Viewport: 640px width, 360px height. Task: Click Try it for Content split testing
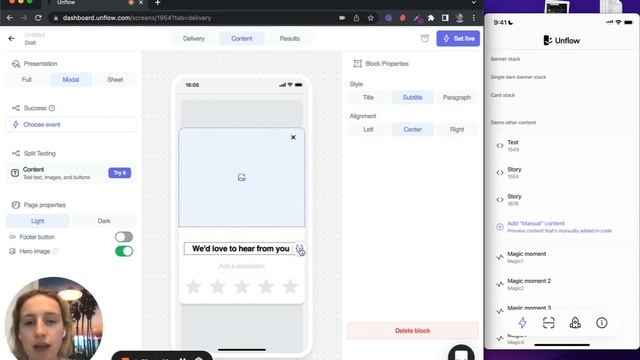point(120,173)
